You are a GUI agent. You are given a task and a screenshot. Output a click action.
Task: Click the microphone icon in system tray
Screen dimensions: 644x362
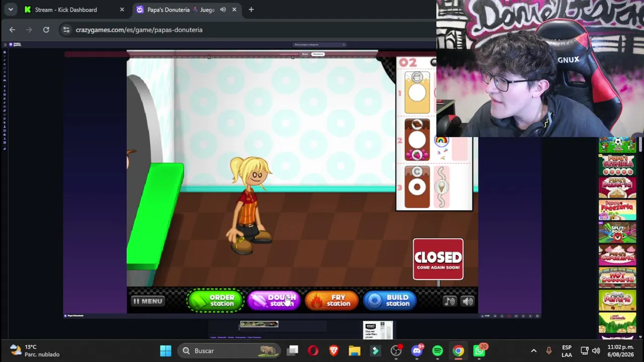[549, 350]
